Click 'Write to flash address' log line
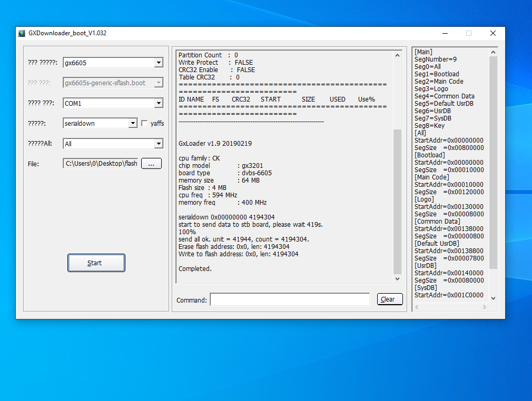The width and height of the screenshot is (532, 401). pos(239,254)
